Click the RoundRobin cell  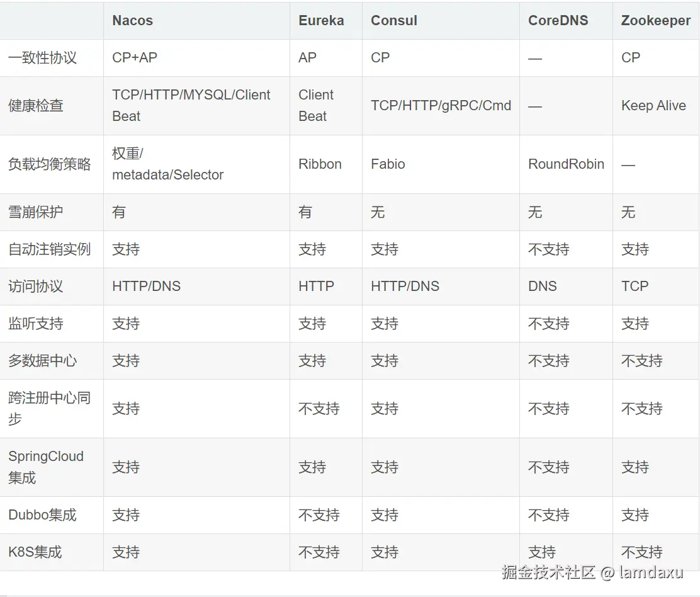tap(566, 164)
